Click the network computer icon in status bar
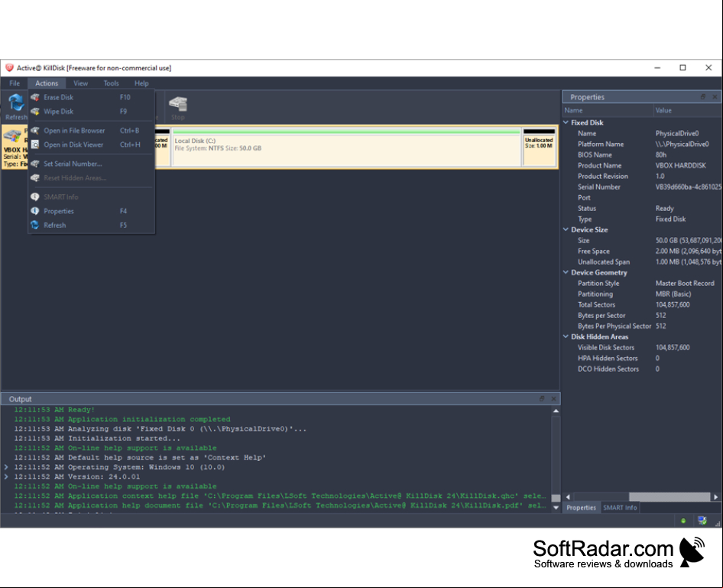This screenshot has width=723, height=588. click(702, 521)
